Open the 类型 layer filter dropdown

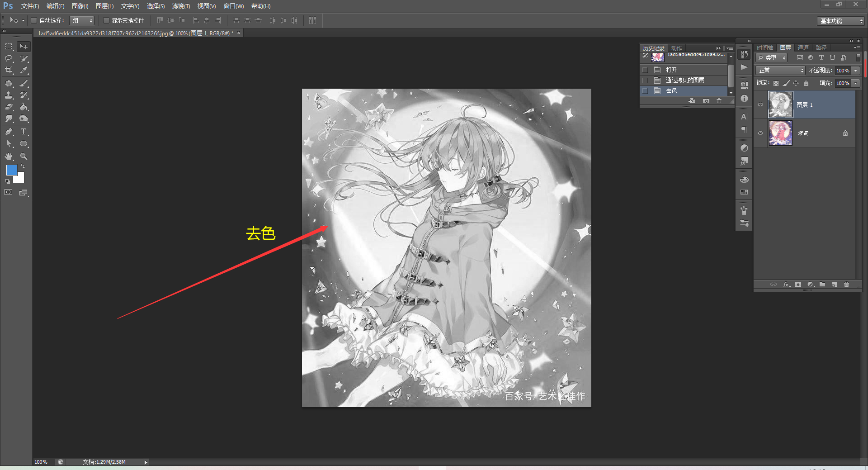772,58
